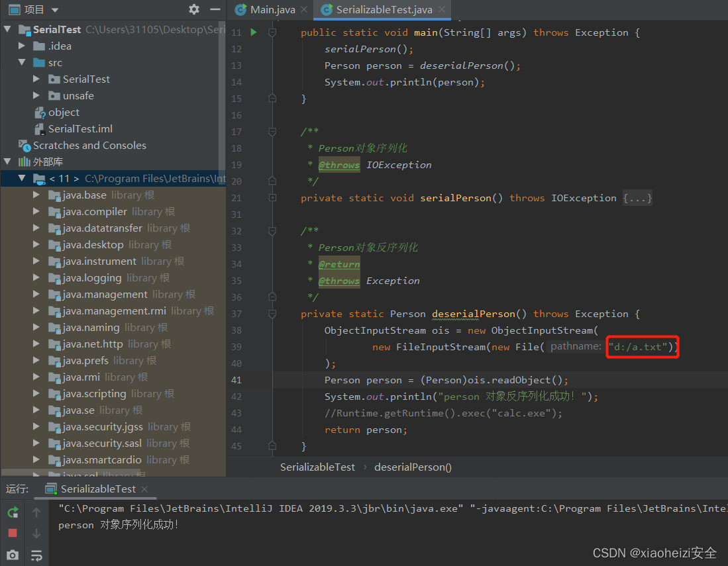This screenshot has width=728, height=566.
Task: Close the Main.java tab
Action: click(x=304, y=9)
